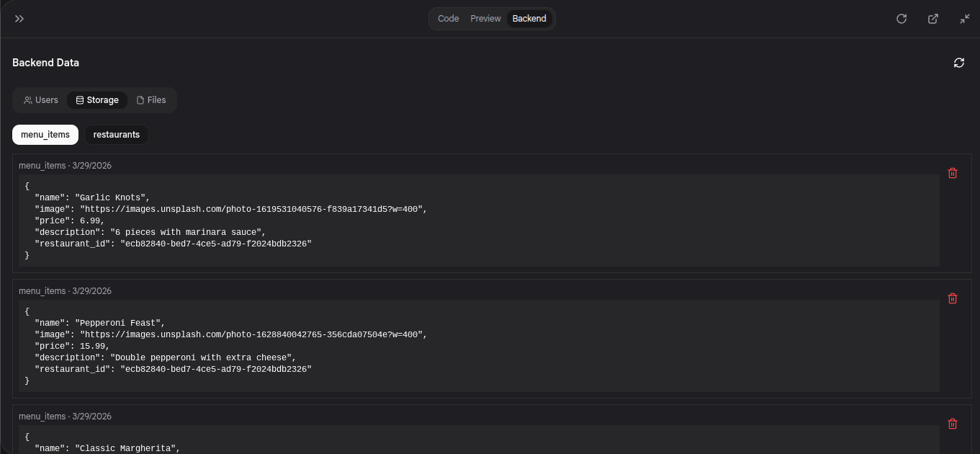Image resolution: width=980 pixels, height=454 pixels.
Task: Refresh the app using the top-right reload icon
Action: point(901,18)
